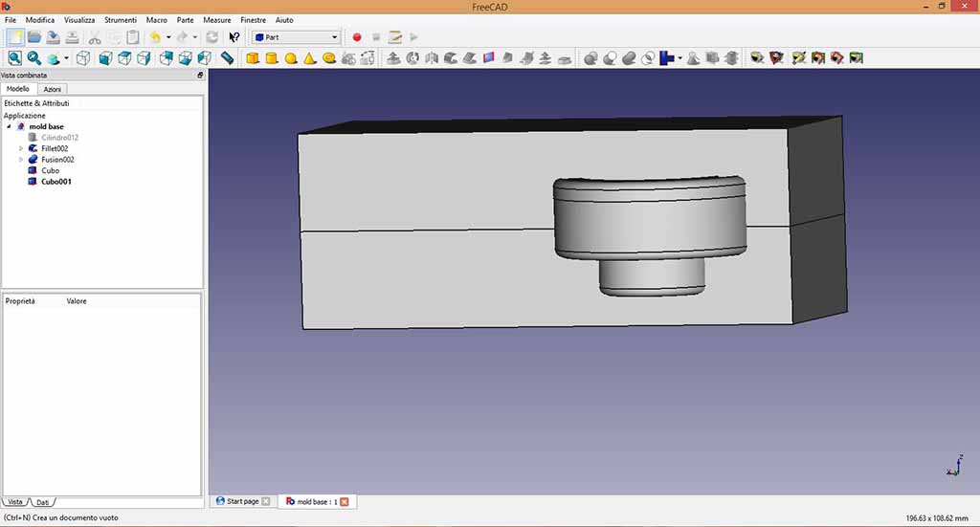Click the Chamfer tool icon
Image resolution: width=980 pixels, height=527 pixels.
pos(469,58)
